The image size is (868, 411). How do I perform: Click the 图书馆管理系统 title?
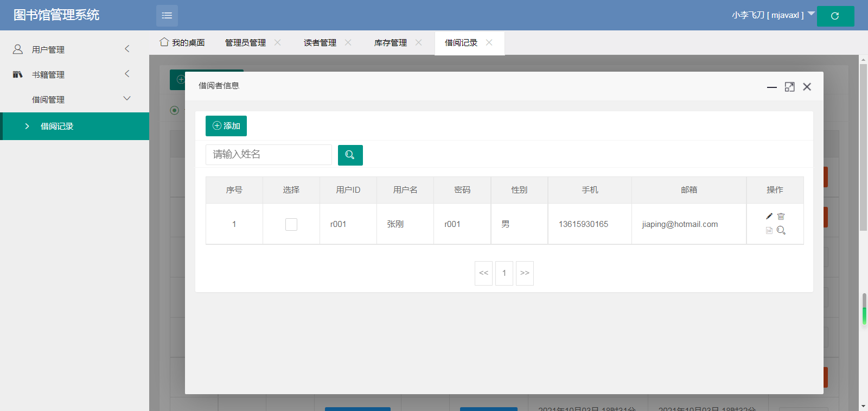[56, 15]
